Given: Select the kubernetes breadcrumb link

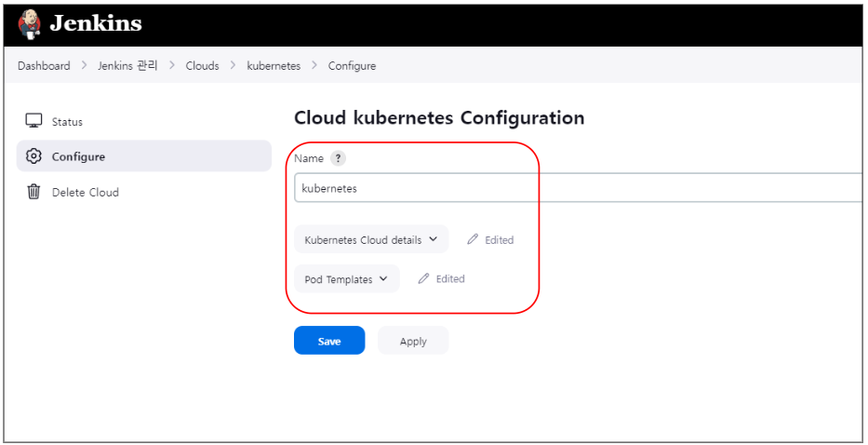Looking at the screenshot, I should point(274,66).
